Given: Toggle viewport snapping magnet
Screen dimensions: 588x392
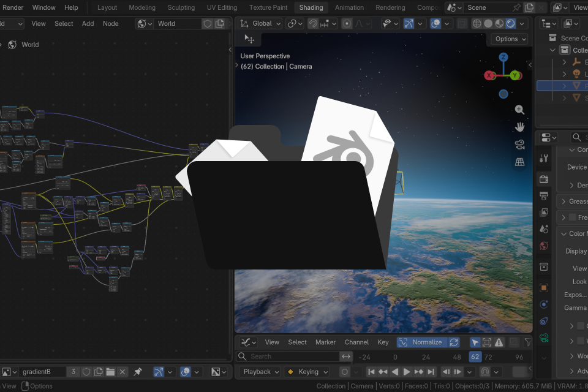Looking at the screenshot, I should pyautogui.click(x=313, y=24).
